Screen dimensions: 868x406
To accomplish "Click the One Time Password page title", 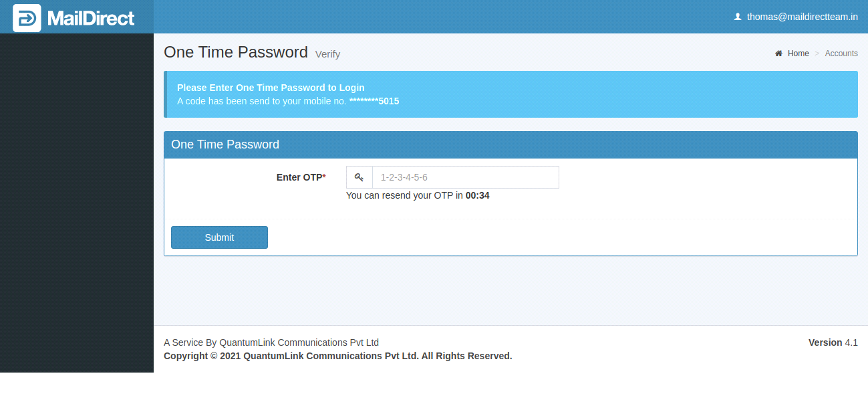I will click(x=236, y=52).
